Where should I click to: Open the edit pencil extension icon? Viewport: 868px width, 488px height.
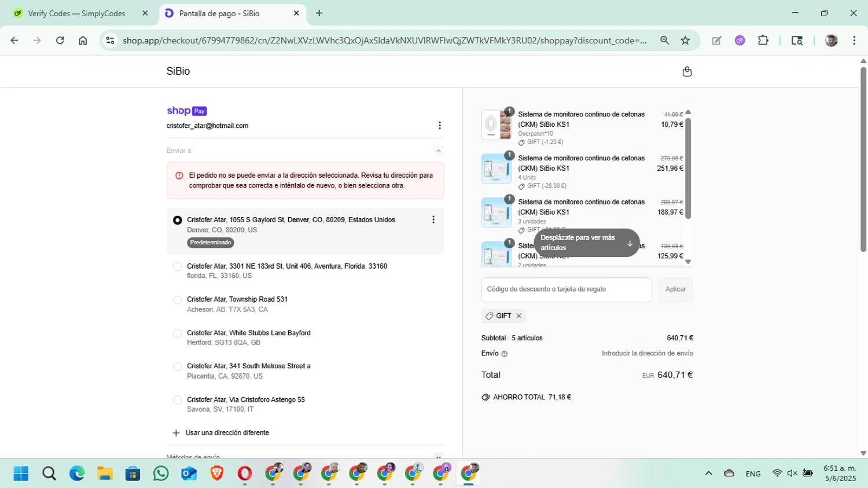click(716, 41)
